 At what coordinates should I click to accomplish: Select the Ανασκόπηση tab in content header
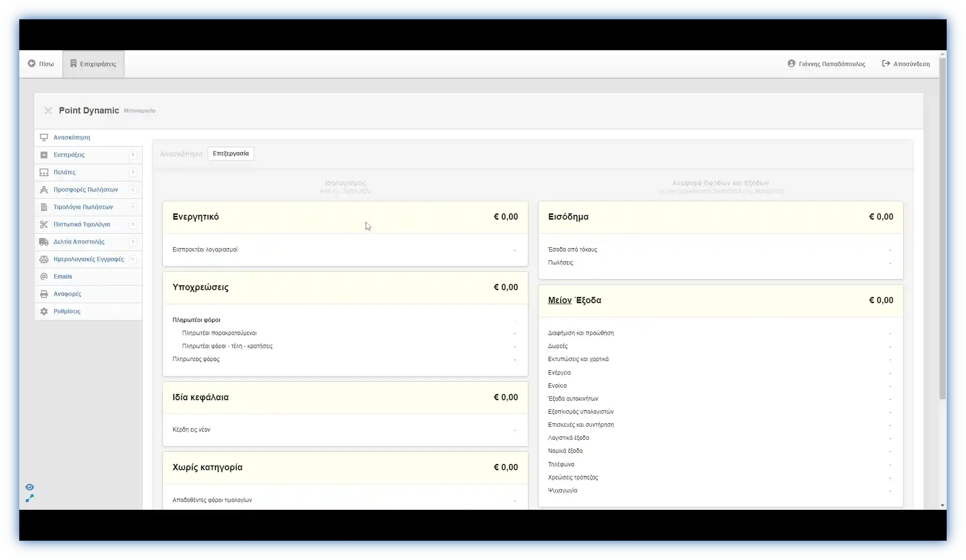pyautogui.click(x=181, y=154)
